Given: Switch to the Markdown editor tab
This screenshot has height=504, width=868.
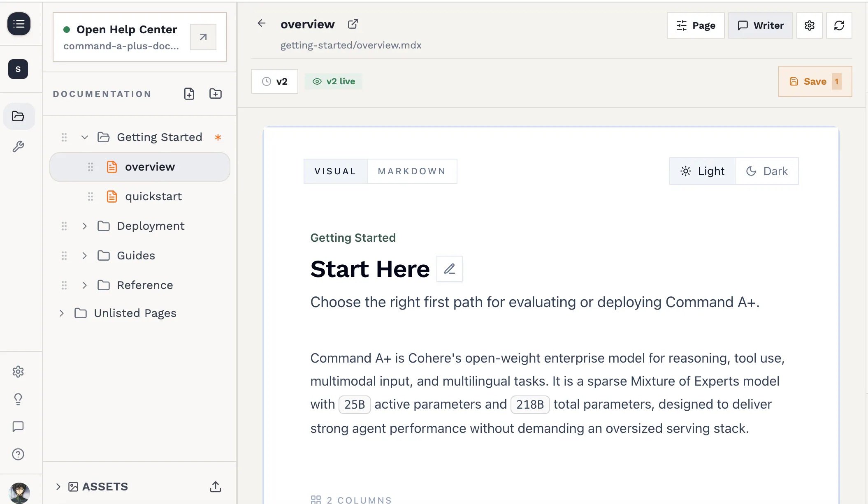Looking at the screenshot, I should [x=412, y=171].
